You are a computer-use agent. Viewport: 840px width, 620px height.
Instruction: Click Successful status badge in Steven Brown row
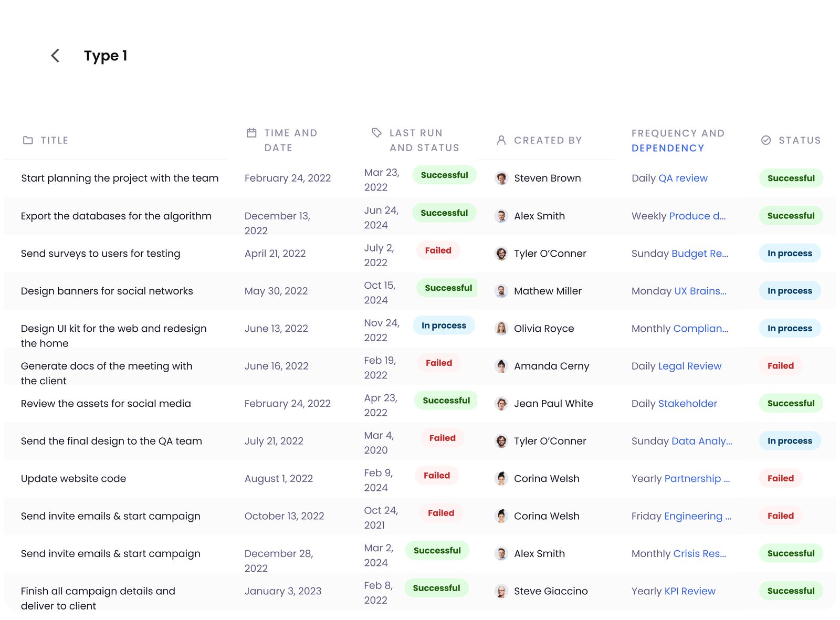coord(791,178)
